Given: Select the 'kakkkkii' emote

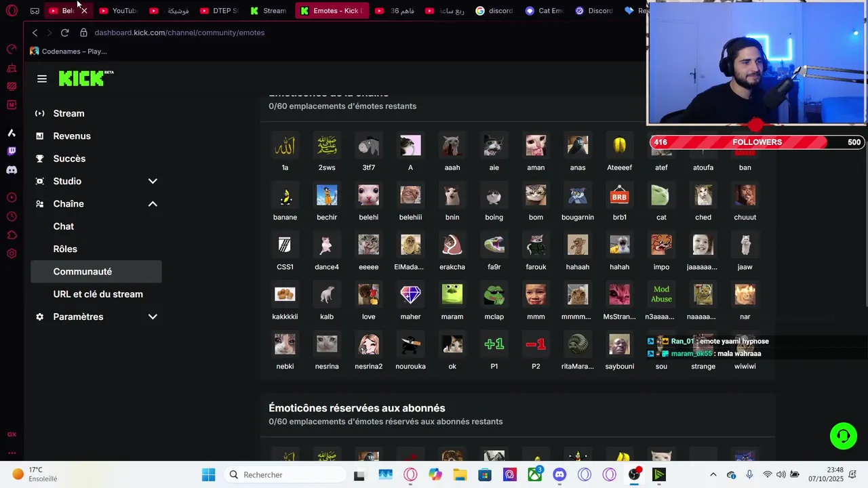Looking at the screenshot, I should coord(285,294).
